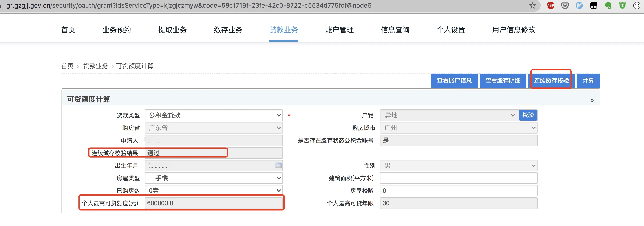Bookmark this page with the star icon
Viewport: 644px width, 226px height.
pyautogui.click(x=532, y=5)
